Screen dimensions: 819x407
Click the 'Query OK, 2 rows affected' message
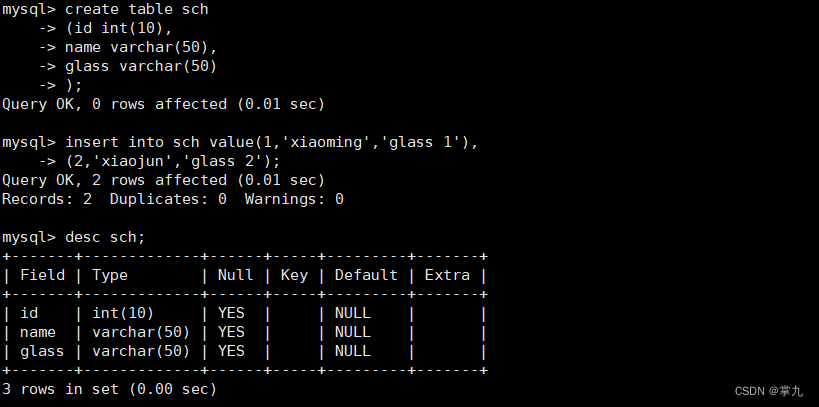pyautogui.click(x=163, y=180)
